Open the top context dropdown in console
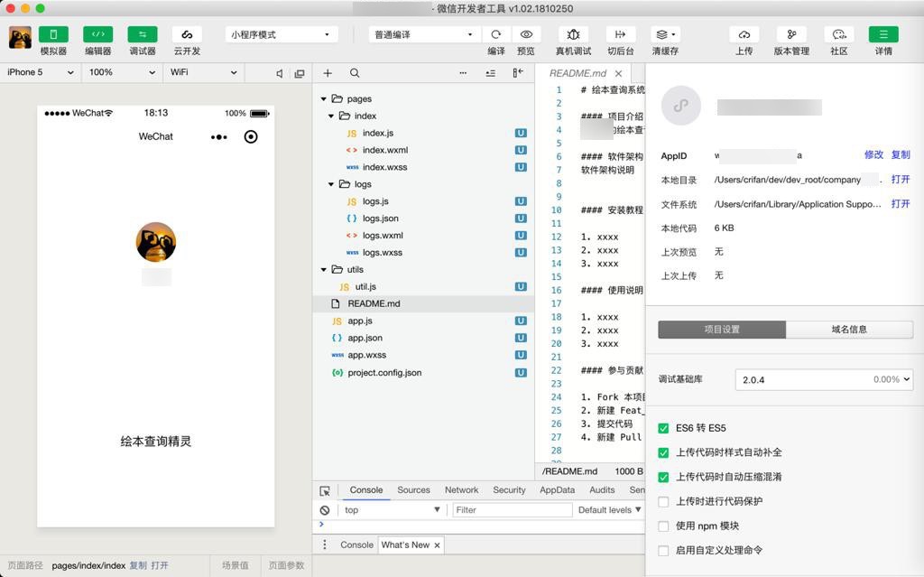This screenshot has width=924, height=577. pyautogui.click(x=392, y=510)
